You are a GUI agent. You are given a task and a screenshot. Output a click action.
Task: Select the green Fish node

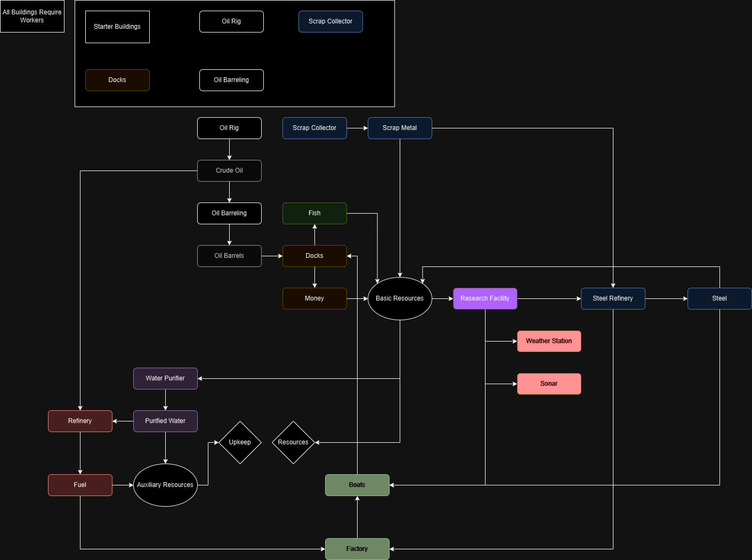314,213
